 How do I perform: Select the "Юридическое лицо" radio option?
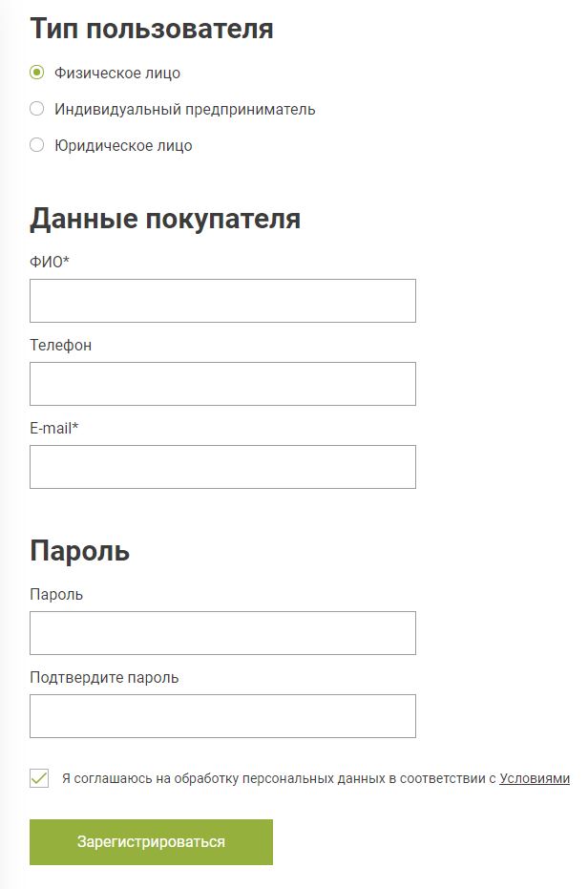tap(37, 145)
